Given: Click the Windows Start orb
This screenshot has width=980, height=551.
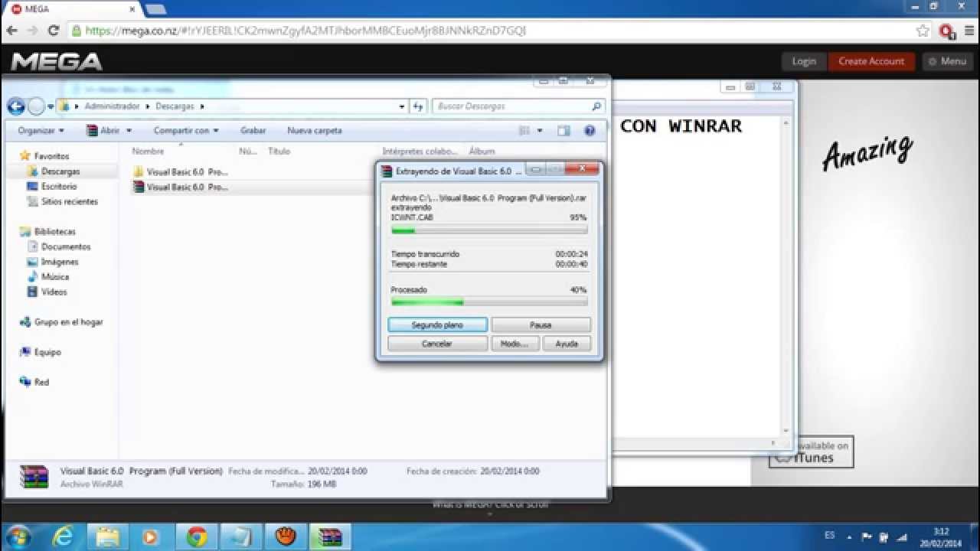Looking at the screenshot, I should 18,536.
